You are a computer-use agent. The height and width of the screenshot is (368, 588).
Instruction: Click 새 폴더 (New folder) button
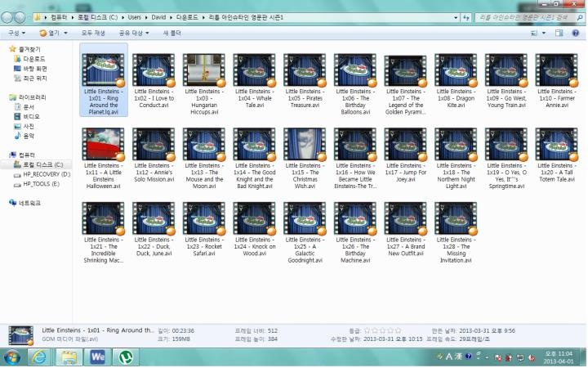(172, 33)
